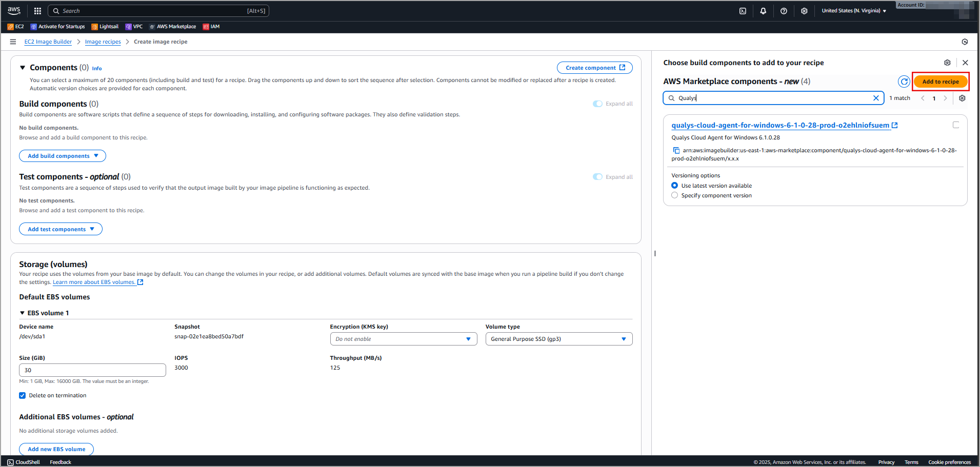Refresh the Marketplace components list

tap(904, 82)
